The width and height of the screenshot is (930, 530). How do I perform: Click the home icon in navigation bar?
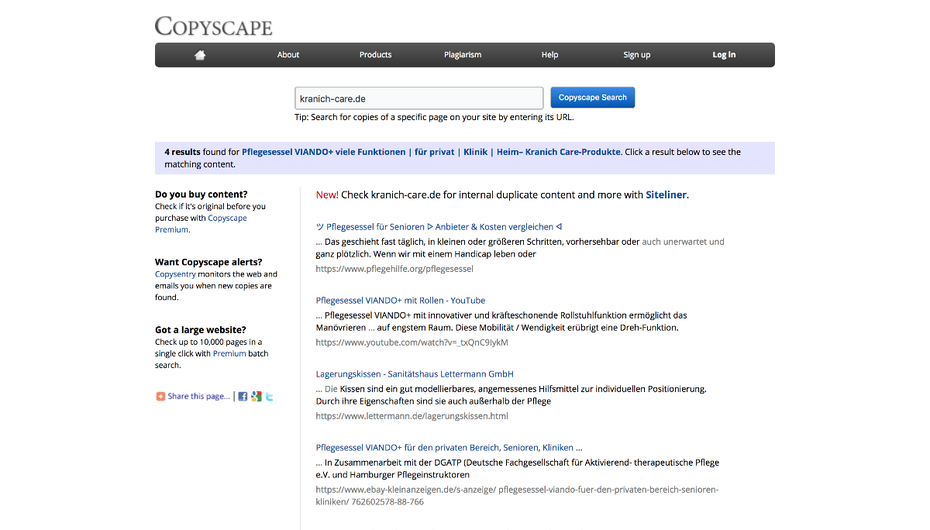point(200,55)
